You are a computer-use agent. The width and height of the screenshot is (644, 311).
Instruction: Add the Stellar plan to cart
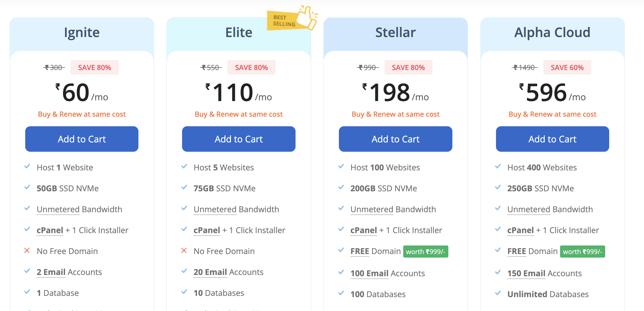pos(395,139)
